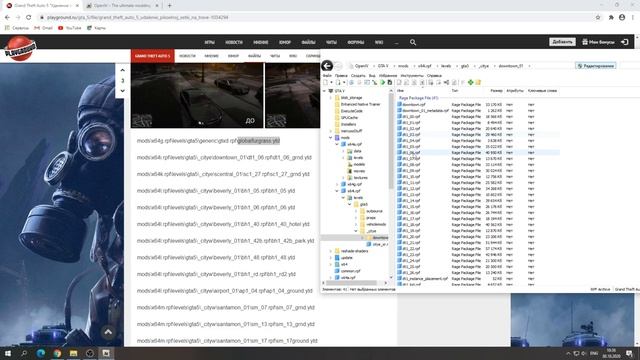640x360 pixels.
Task: Click the login icon in Playground header
Action: (x=624, y=42)
